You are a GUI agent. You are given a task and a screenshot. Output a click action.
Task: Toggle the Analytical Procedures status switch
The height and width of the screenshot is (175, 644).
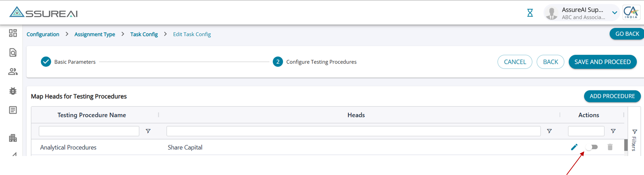click(592, 147)
